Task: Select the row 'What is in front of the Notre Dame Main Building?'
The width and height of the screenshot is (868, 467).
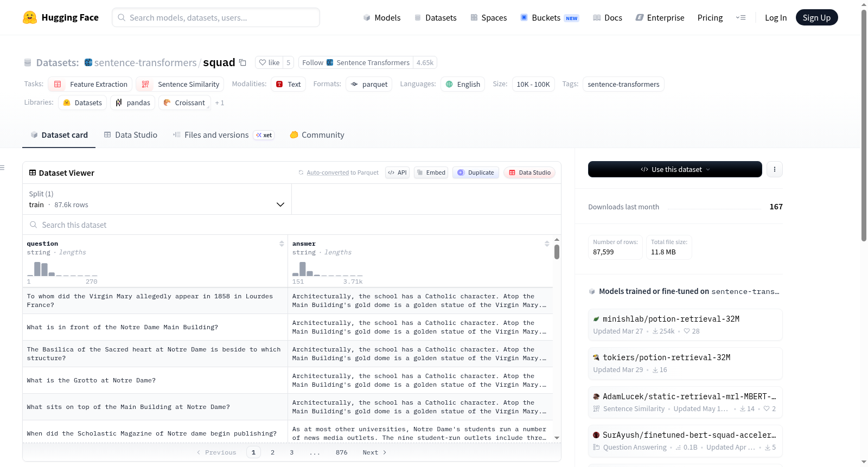Action: [288, 327]
